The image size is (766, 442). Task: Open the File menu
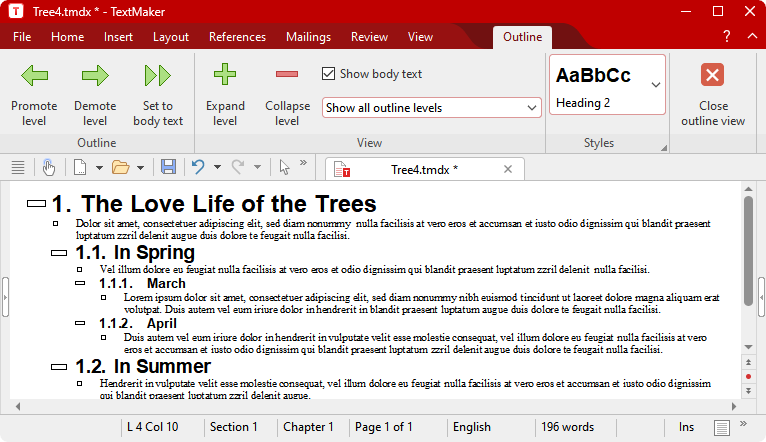click(22, 37)
